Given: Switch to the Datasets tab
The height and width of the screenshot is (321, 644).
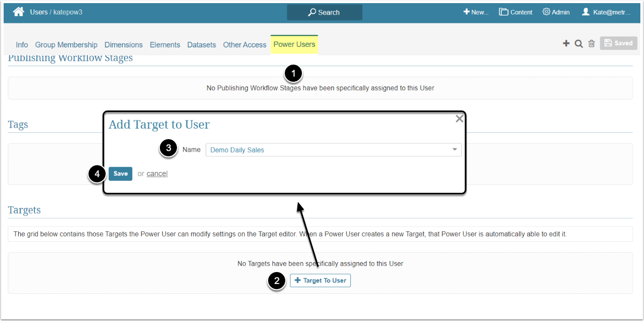Looking at the screenshot, I should coord(201,45).
